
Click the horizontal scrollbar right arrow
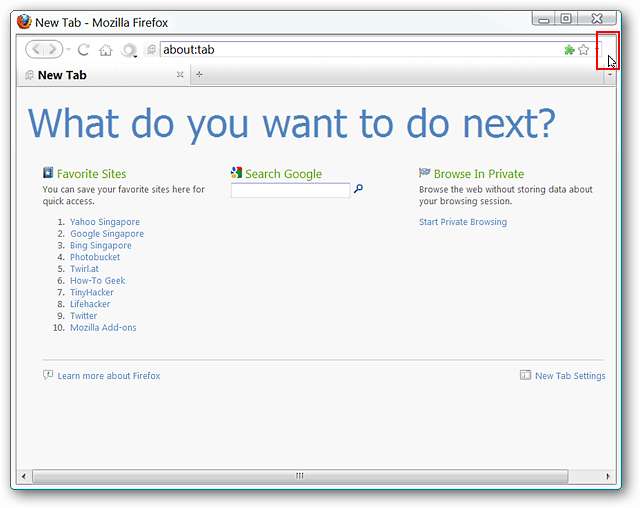[x=608, y=476]
